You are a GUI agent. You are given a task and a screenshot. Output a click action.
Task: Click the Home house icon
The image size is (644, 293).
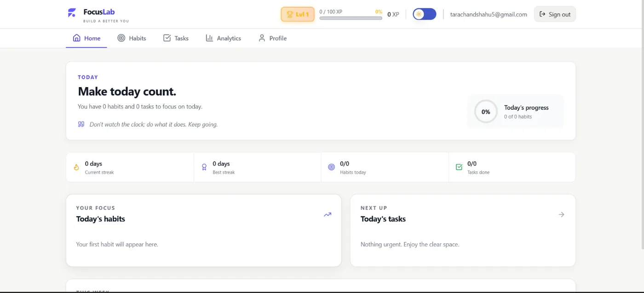(77, 38)
